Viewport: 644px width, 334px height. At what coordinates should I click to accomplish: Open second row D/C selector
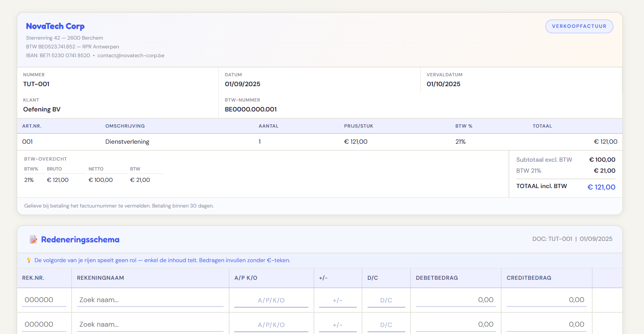(386, 325)
